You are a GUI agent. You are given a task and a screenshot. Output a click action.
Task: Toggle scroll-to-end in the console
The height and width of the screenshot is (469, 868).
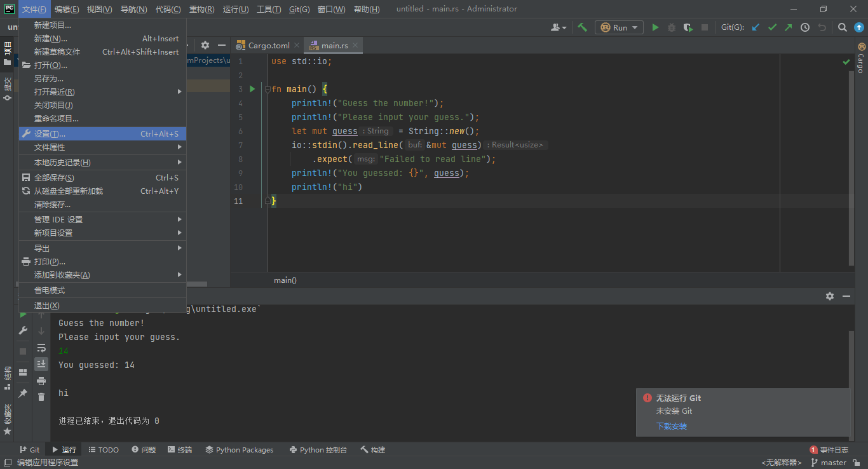click(41, 364)
